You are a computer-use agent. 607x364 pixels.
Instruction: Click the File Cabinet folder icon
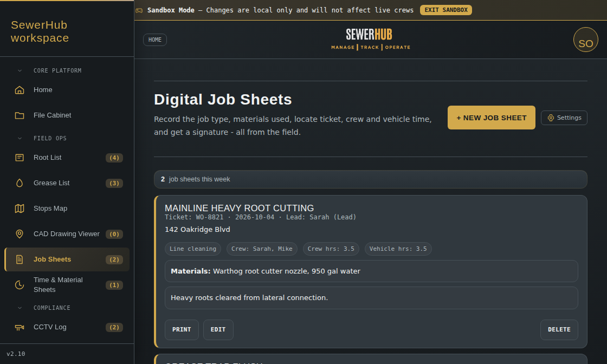coord(20,115)
